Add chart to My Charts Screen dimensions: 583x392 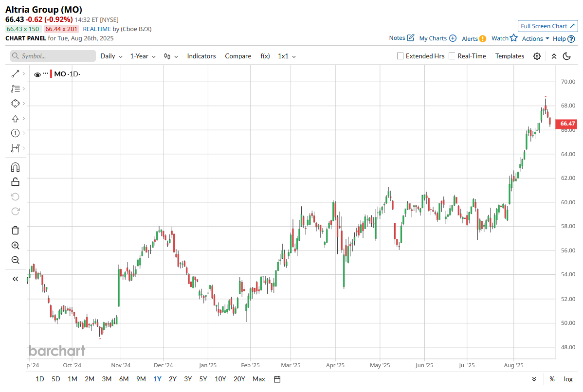[x=437, y=38]
